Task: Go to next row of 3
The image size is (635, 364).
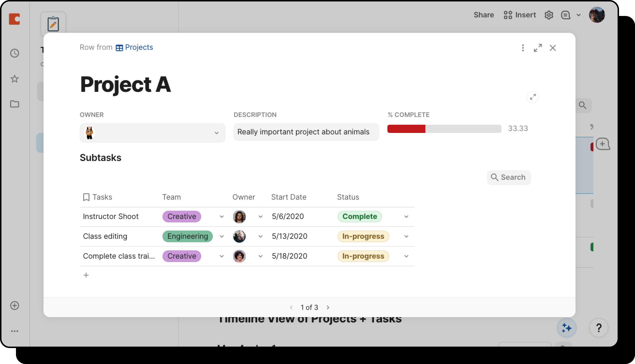Action: coord(328,307)
